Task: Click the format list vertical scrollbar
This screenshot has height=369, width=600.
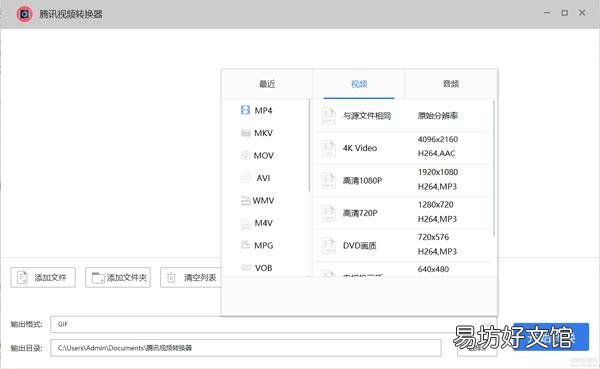Action: pyautogui.click(x=309, y=145)
